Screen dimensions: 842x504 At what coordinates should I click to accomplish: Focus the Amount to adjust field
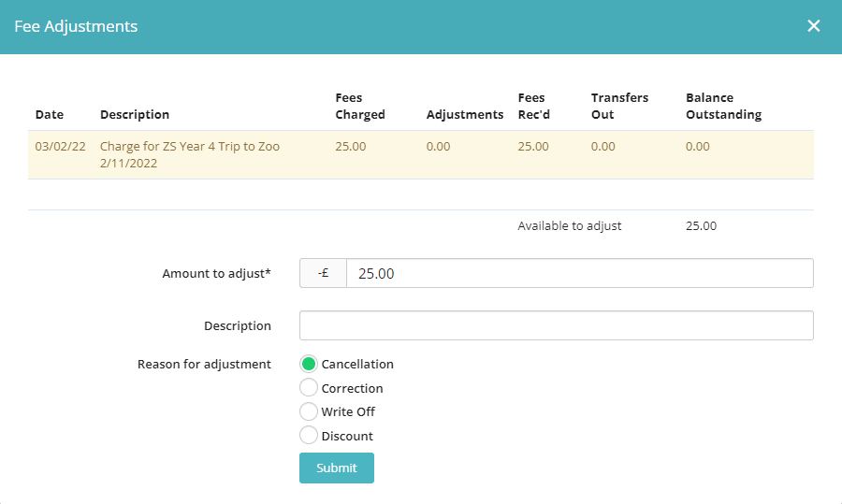pyautogui.click(x=578, y=273)
